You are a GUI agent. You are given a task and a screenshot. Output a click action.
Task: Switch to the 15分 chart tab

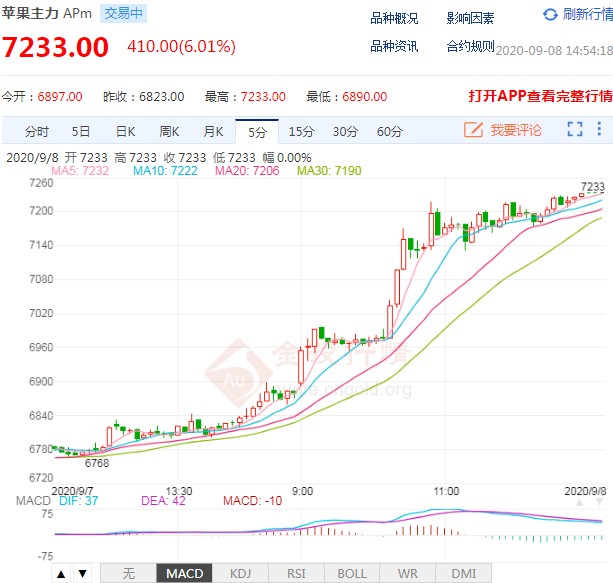click(301, 132)
